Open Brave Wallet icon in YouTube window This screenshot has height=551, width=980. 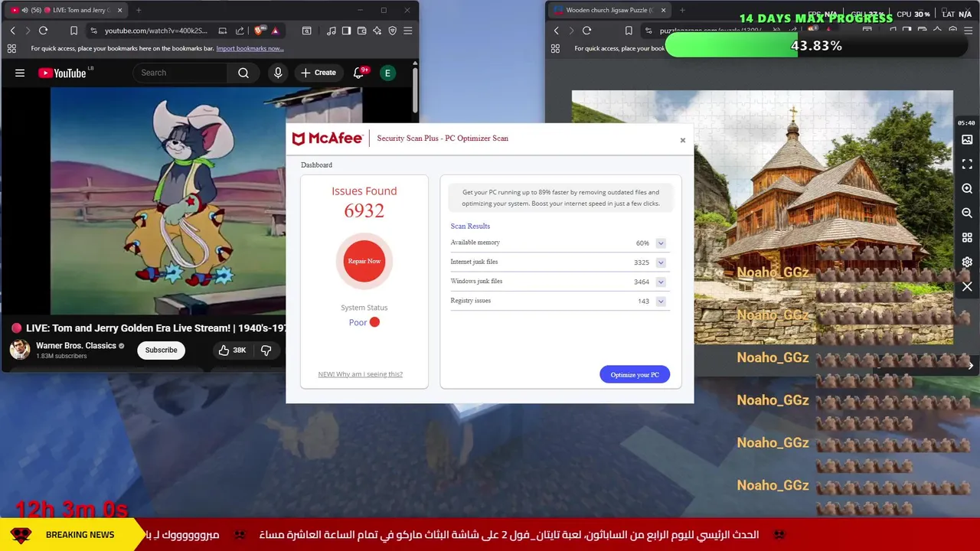pyautogui.click(x=361, y=31)
